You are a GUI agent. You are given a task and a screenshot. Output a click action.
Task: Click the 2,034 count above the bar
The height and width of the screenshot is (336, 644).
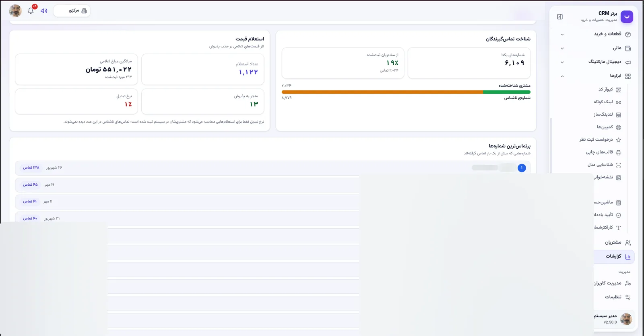point(287,86)
